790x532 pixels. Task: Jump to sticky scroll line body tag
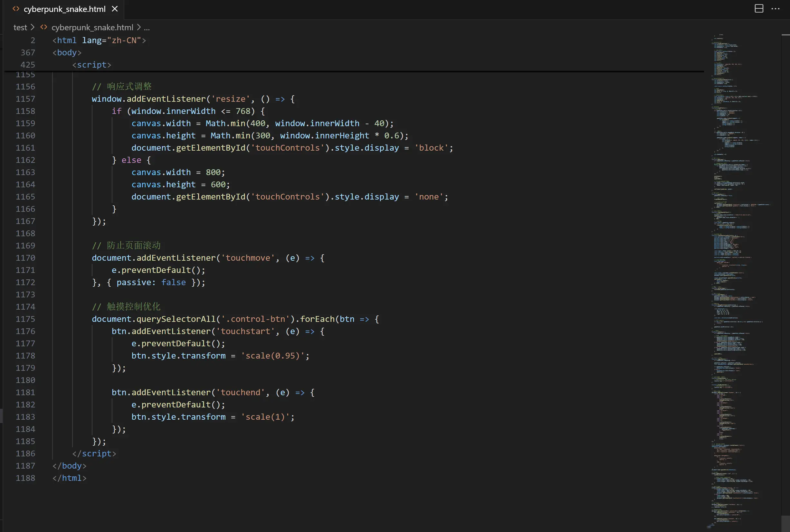pos(67,52)
